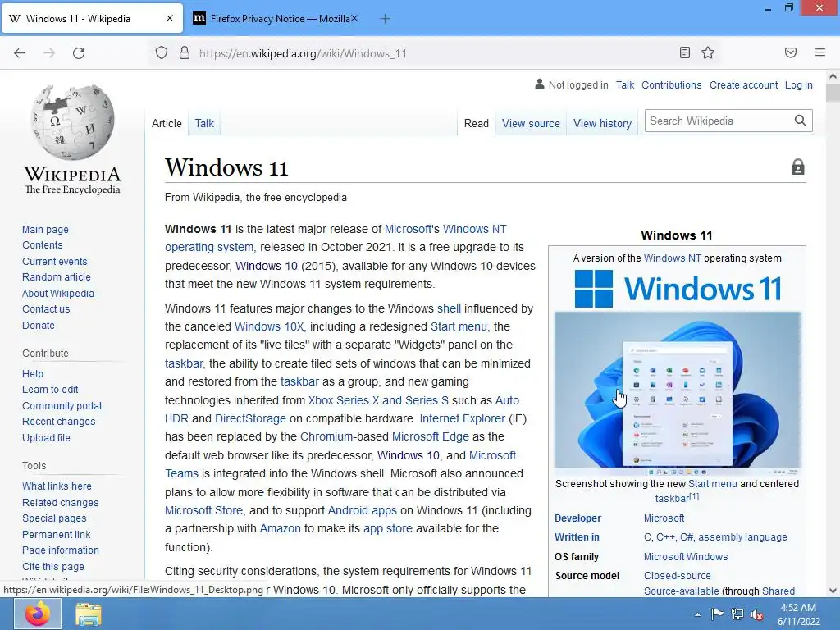Screen dimensions: 840x630
Task: Open Permanent link in Tools
Action: coord(57,534)
